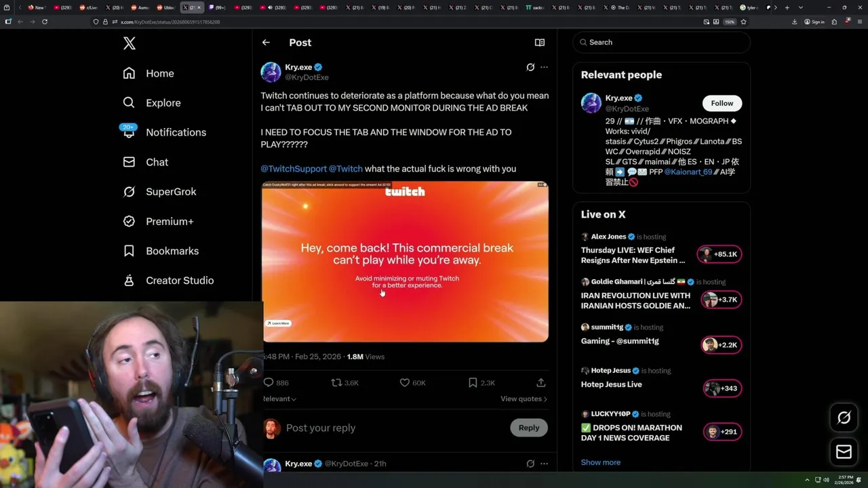Click browser Sign in button
This screenshot has height=488, width=868.
tap(814, 22)
